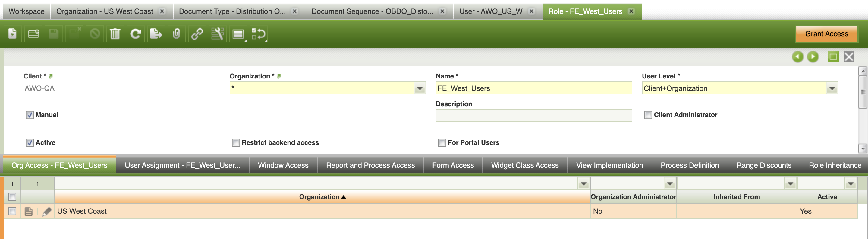This screenshot has width=868, height=239.
Task: Open Organization Administrator filter dropdown
Action: tap(670, 184)
